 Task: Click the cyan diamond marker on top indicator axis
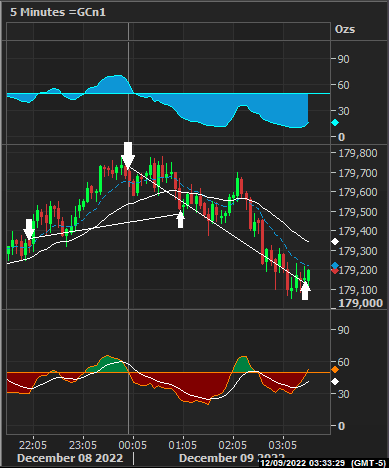click(x=335, y=123)
